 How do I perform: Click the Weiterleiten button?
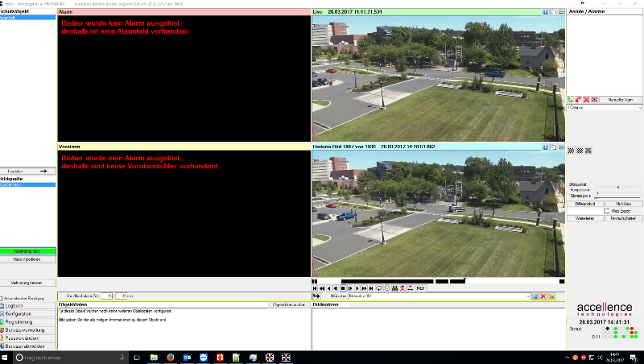[585, 218]
